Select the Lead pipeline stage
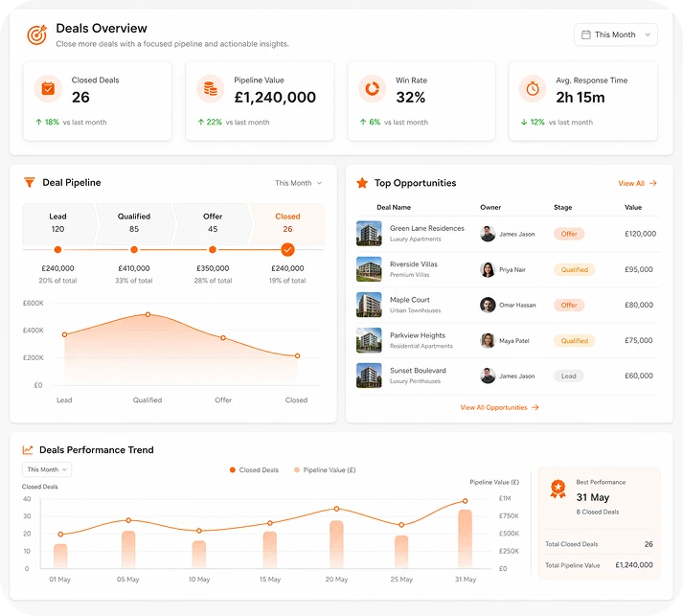This screenshot has width=683, height=616. coord(57,223)
